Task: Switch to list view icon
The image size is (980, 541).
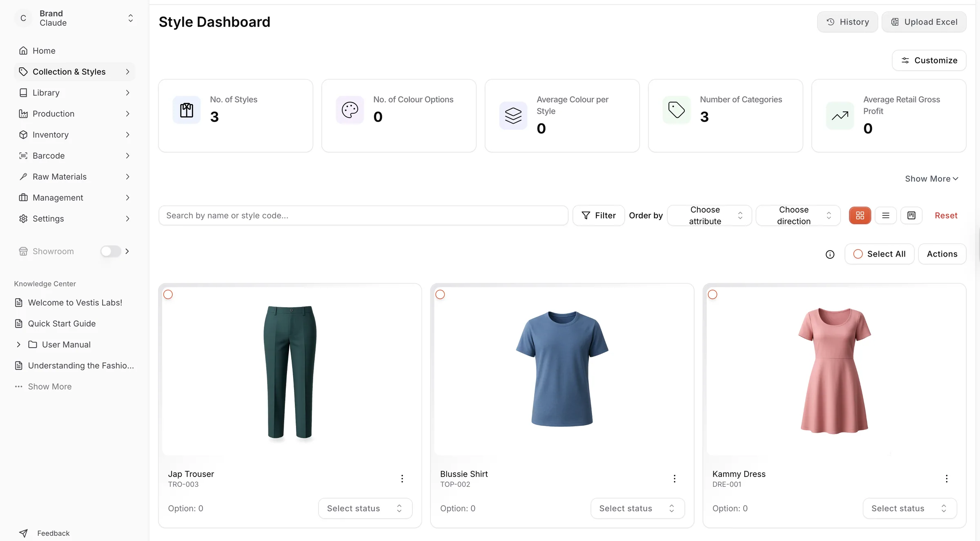Action: click(886, 215)
